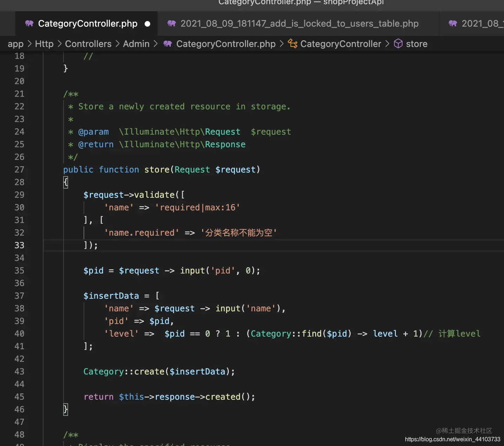The height and width of the screenshot is (446, 504).
Task: Click the 'name.required' key string
Action: 142,233
